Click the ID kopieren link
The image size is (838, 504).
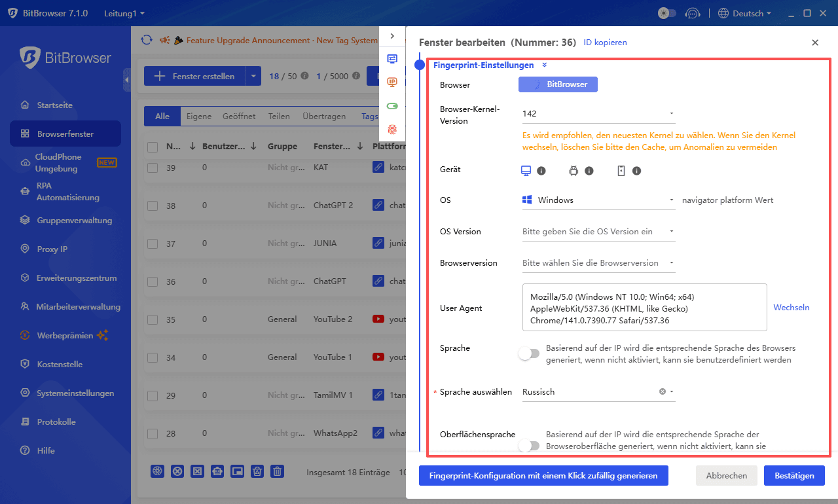click(x=605, y=42)
